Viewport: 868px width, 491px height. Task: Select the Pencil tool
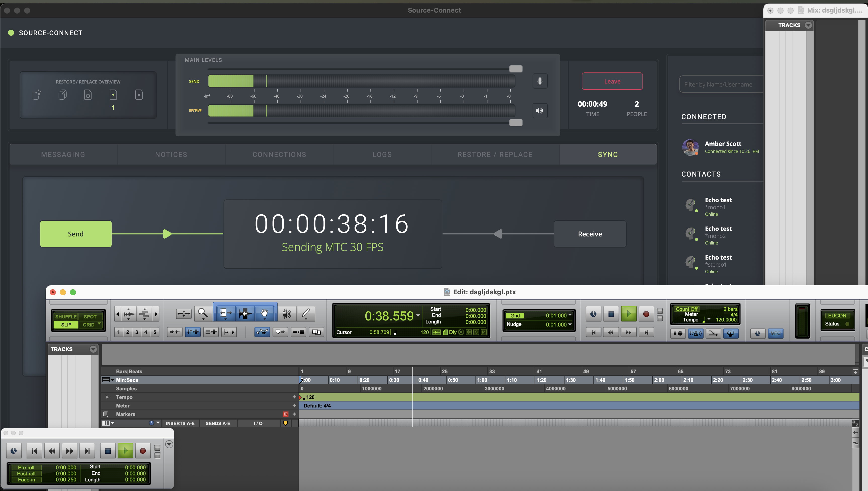(306, 313)
